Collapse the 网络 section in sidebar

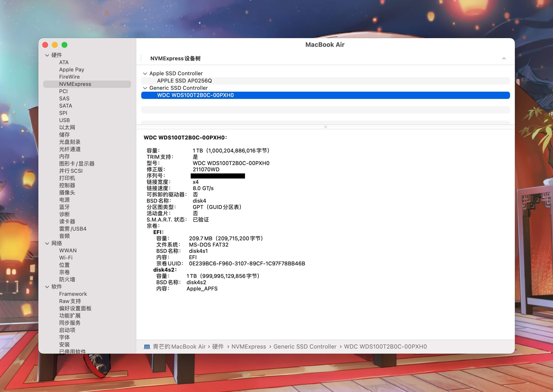click(x=47, y=244)
